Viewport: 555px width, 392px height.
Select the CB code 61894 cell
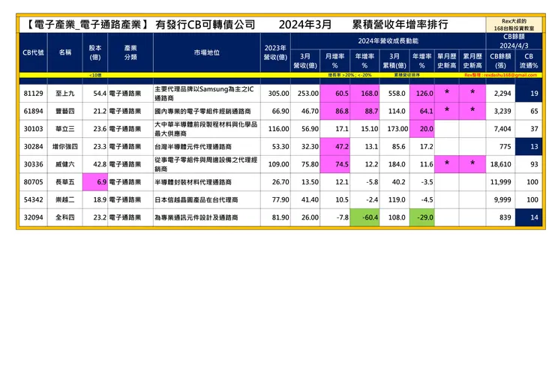[33, 111]
